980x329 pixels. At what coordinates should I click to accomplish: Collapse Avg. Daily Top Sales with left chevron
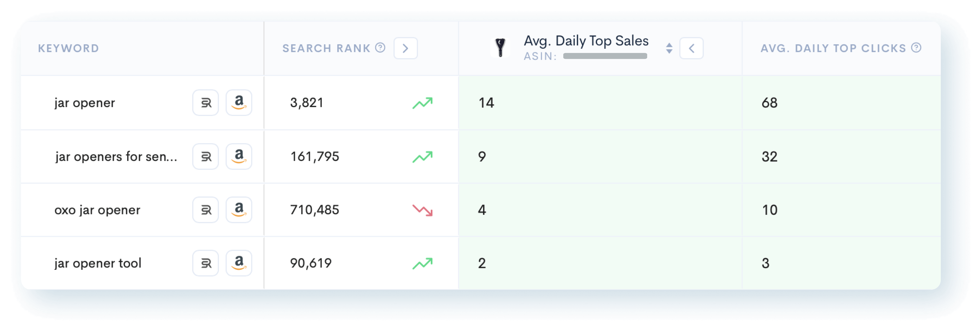(691, 48)
